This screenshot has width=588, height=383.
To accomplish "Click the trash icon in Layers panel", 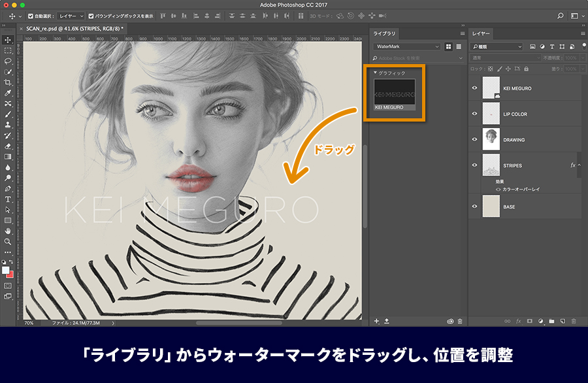I will (573, 321).
